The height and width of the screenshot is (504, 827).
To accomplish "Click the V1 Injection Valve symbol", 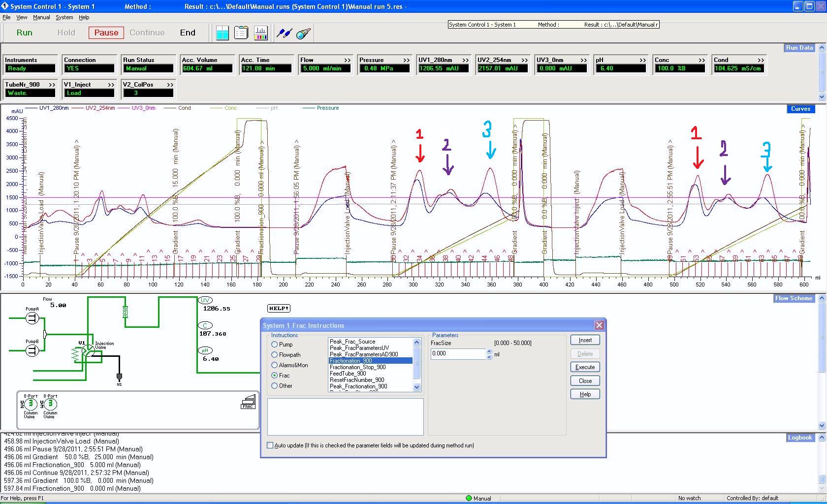I will tap(88, 350).
